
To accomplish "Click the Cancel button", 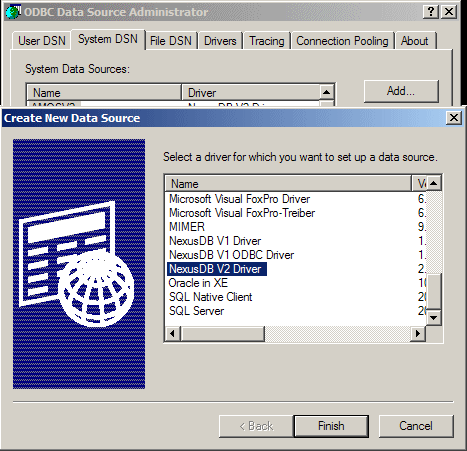I will point(416,426).
